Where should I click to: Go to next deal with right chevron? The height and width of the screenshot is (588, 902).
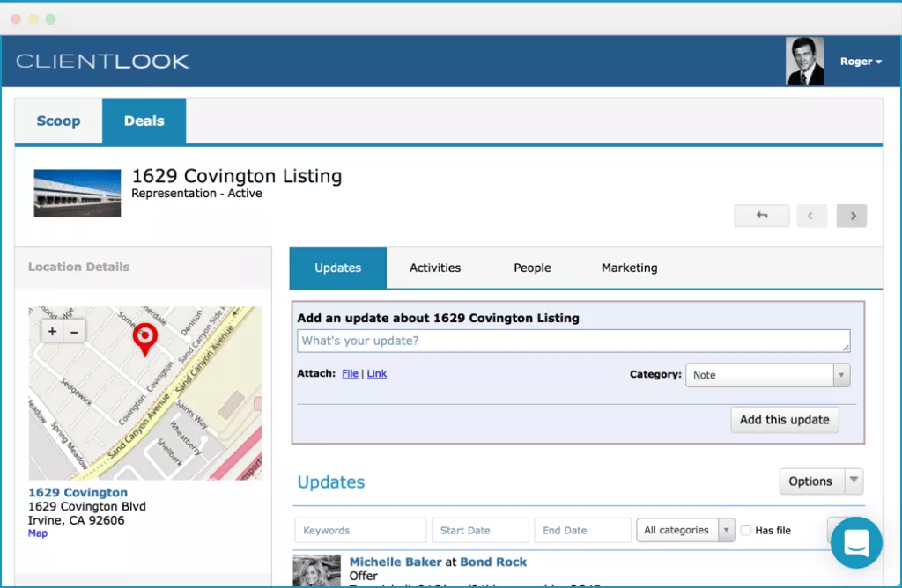coord(852,216)
